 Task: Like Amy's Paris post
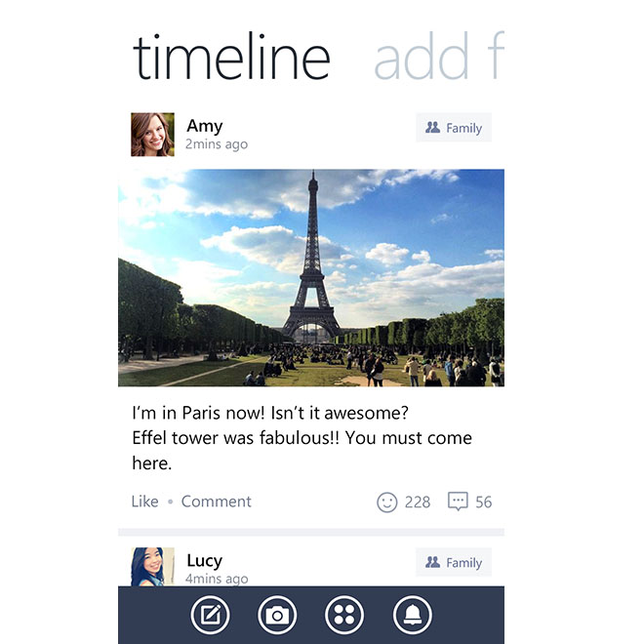pyautogui.click(x=145, y=502)
